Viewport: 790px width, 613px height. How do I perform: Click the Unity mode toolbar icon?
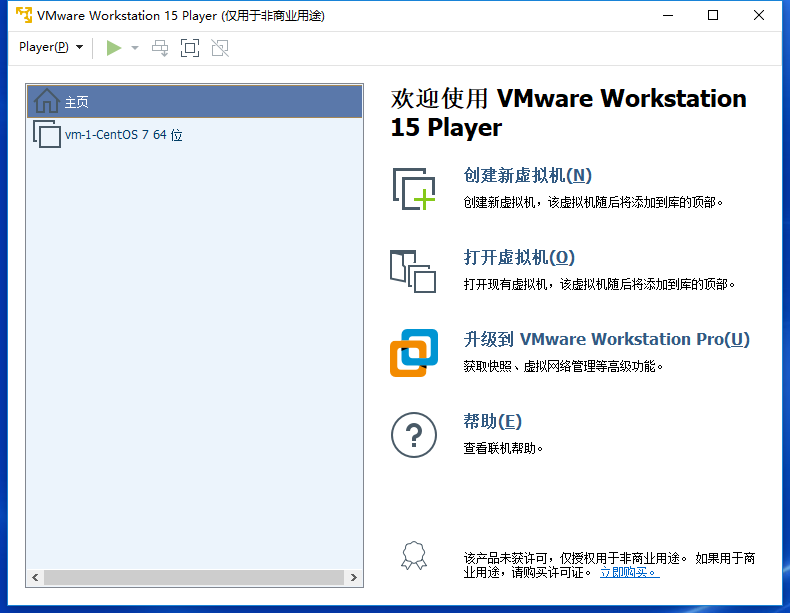click(220, 48)
